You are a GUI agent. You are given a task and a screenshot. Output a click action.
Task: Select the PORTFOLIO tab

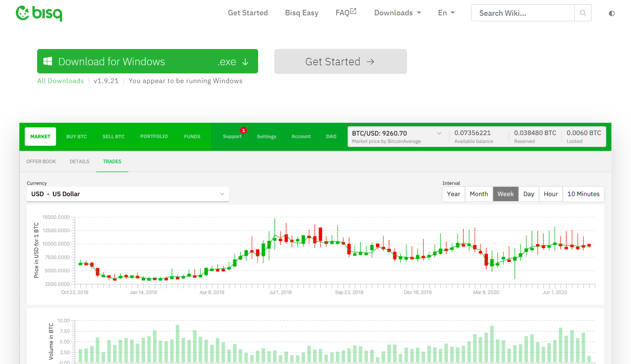click(154, 136)
